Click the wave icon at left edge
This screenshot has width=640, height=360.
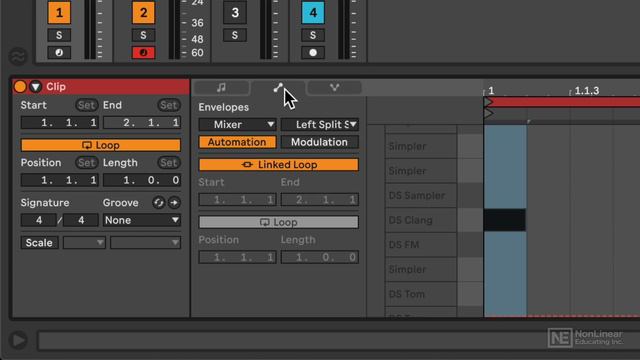[x=18, y=56]
